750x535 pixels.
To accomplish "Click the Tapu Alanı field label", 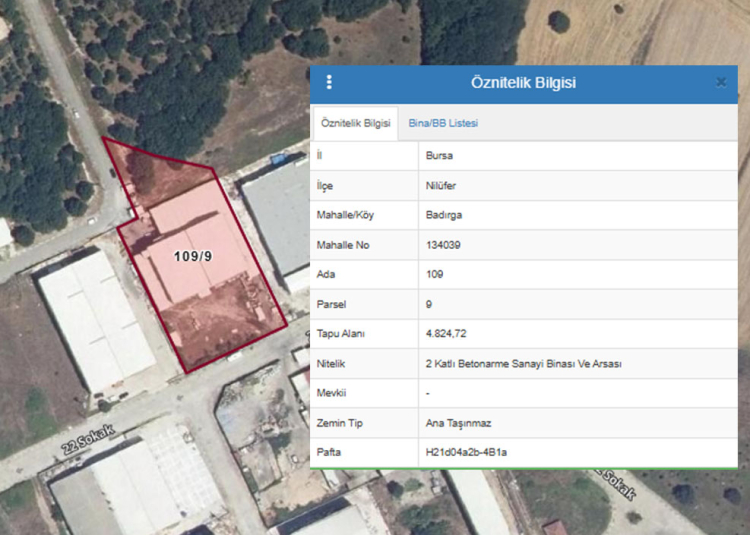I will click(x=340, y=334).
